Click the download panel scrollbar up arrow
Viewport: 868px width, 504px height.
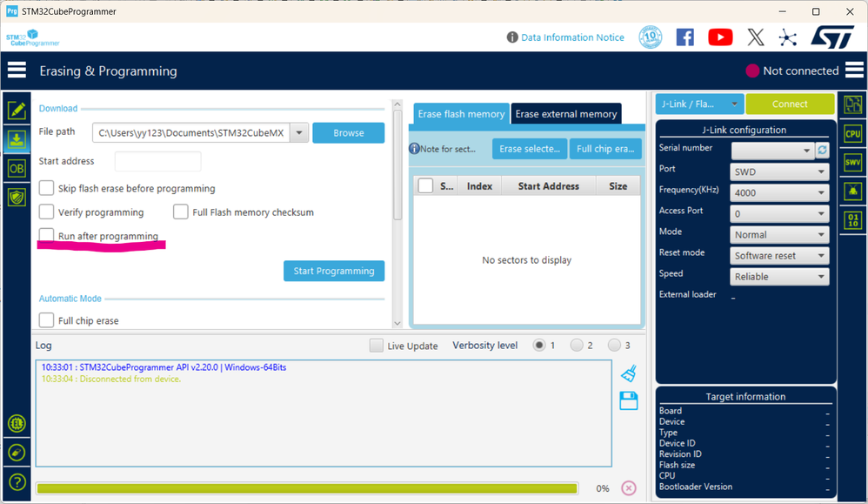[397, 104]
